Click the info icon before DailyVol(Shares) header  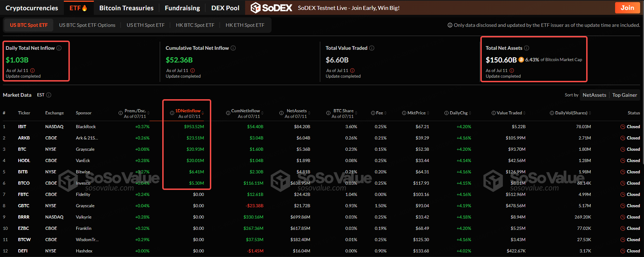coord(552,113)
